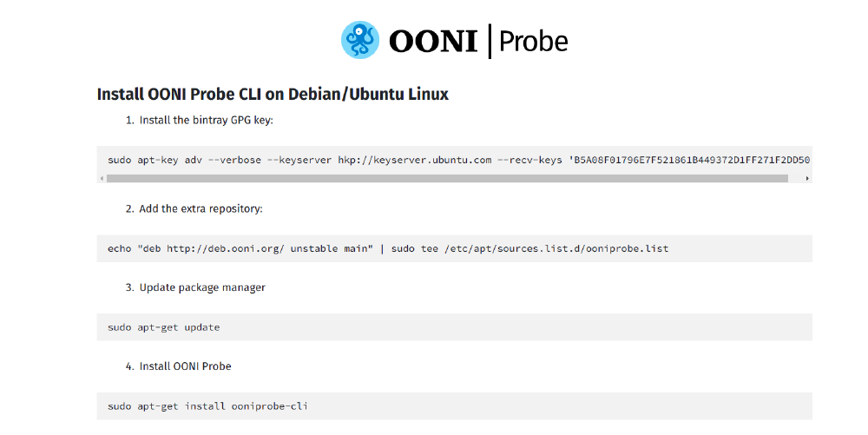Click the OONI wordmark in the header
868x435 pixels.
[433, 41]
